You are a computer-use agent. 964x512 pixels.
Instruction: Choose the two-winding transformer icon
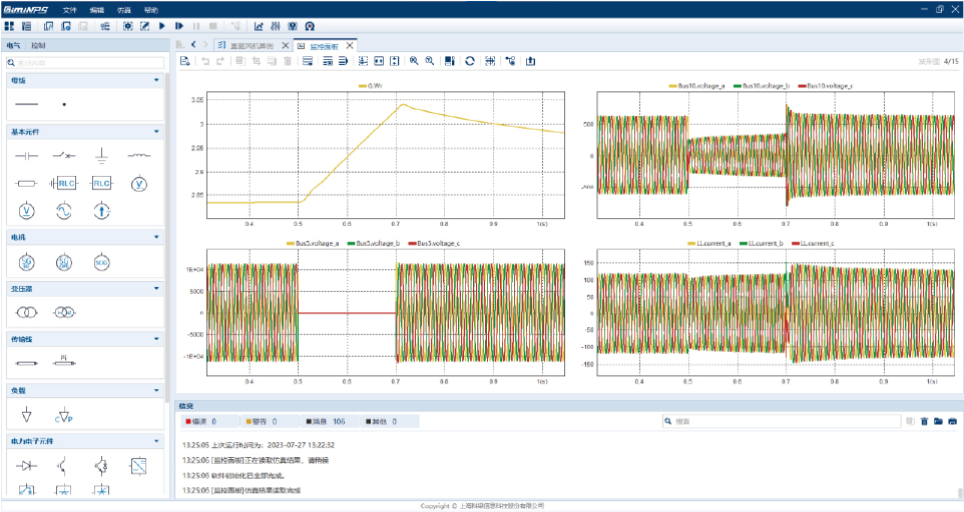(x=26, y=313)
